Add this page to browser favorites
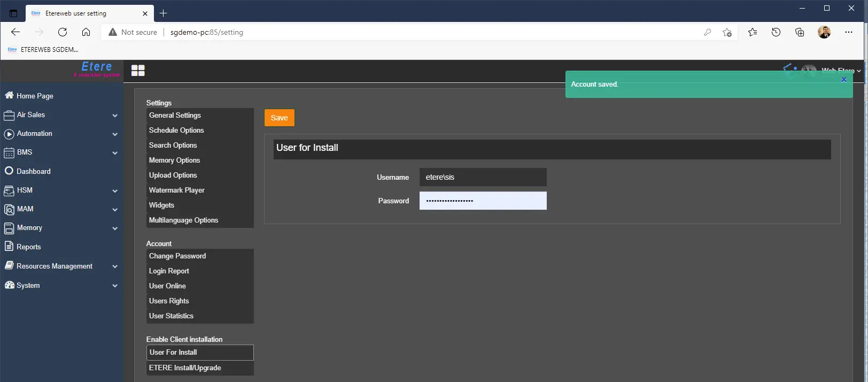868x382 pixels. (727, 32)
